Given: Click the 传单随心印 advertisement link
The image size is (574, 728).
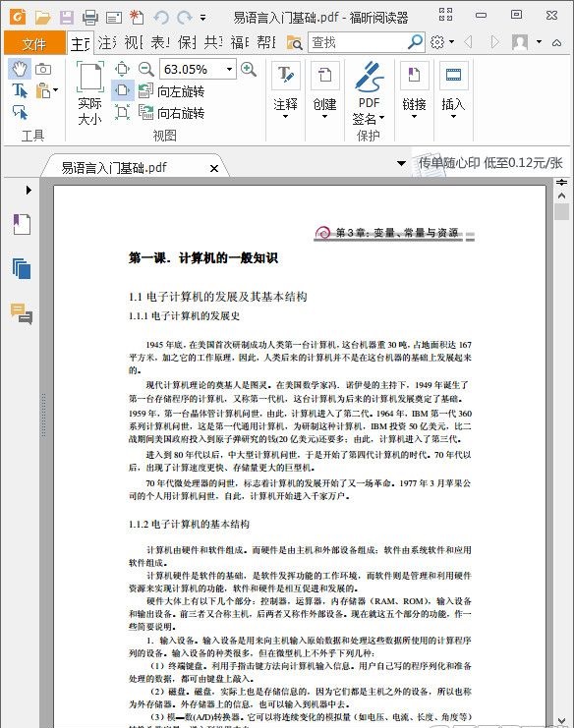Looking at the screenshot, I should click(x=489, y=163).
